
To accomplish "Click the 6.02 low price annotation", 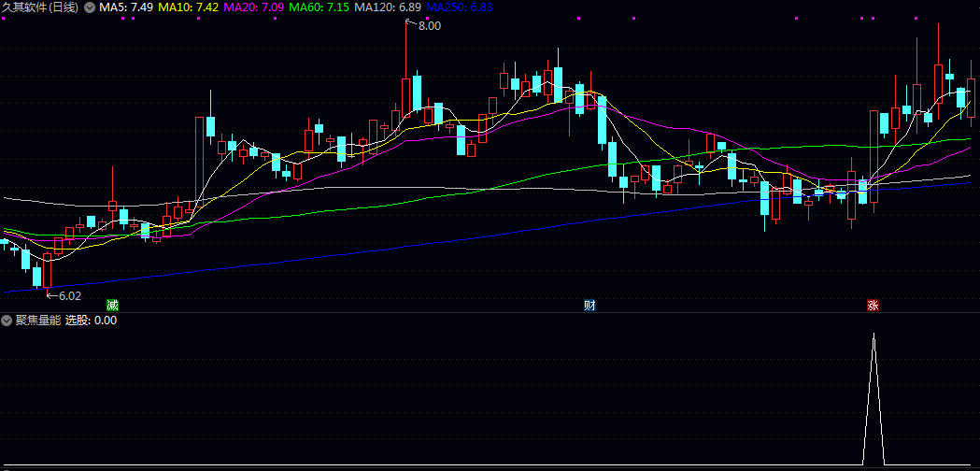I will pyautogui.click(x=68, y=295).
